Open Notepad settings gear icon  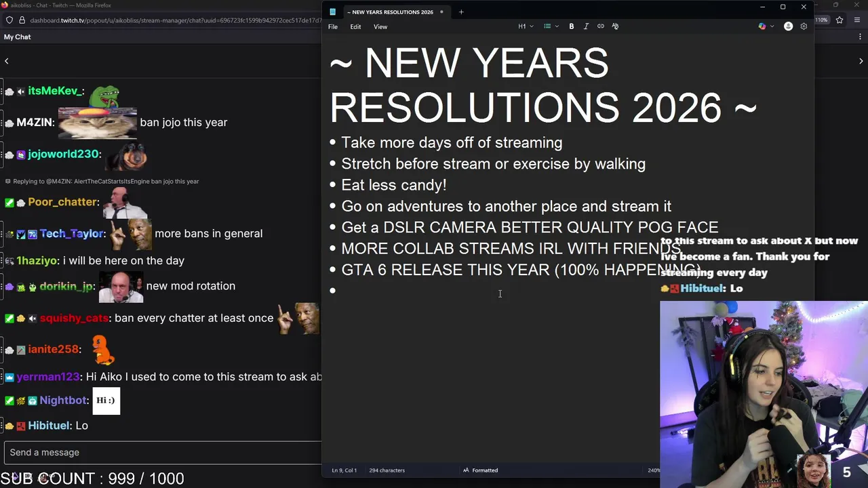804,26
